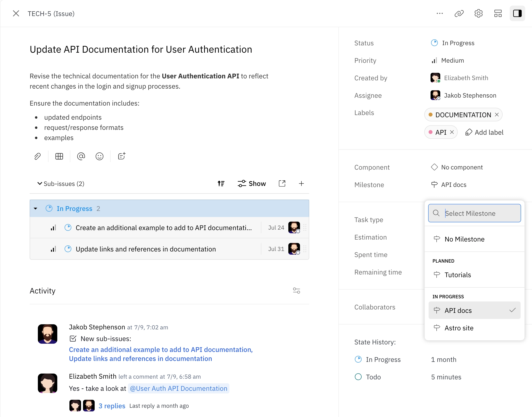Remove the API label
Viewport: 532px width, 417px height.
(x=452, y=132)
